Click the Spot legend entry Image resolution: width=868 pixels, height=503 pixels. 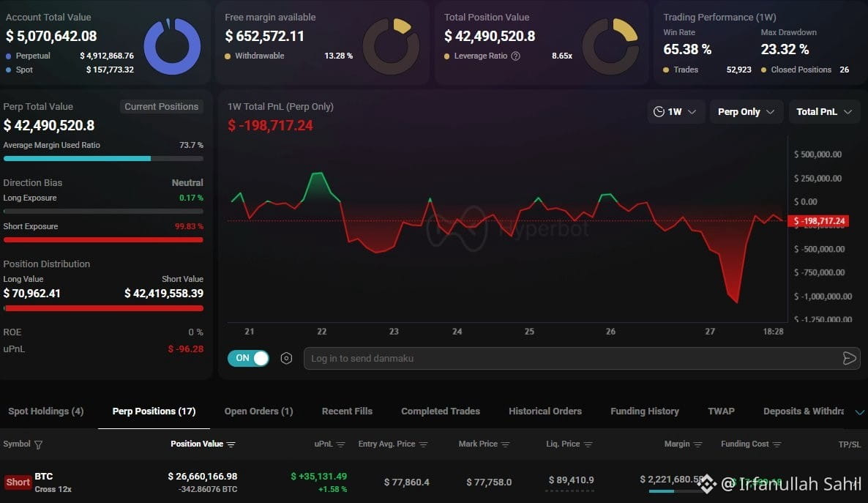pos(70,70)
